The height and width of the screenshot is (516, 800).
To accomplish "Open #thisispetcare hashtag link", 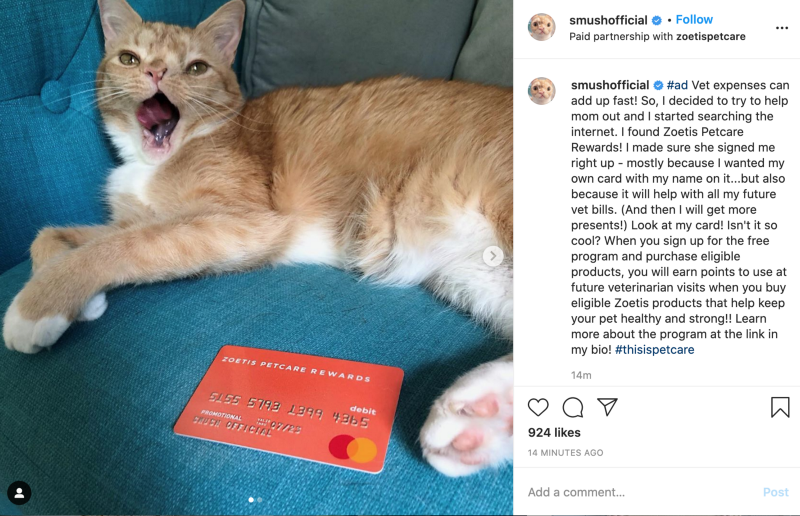I will click(655, 350).
